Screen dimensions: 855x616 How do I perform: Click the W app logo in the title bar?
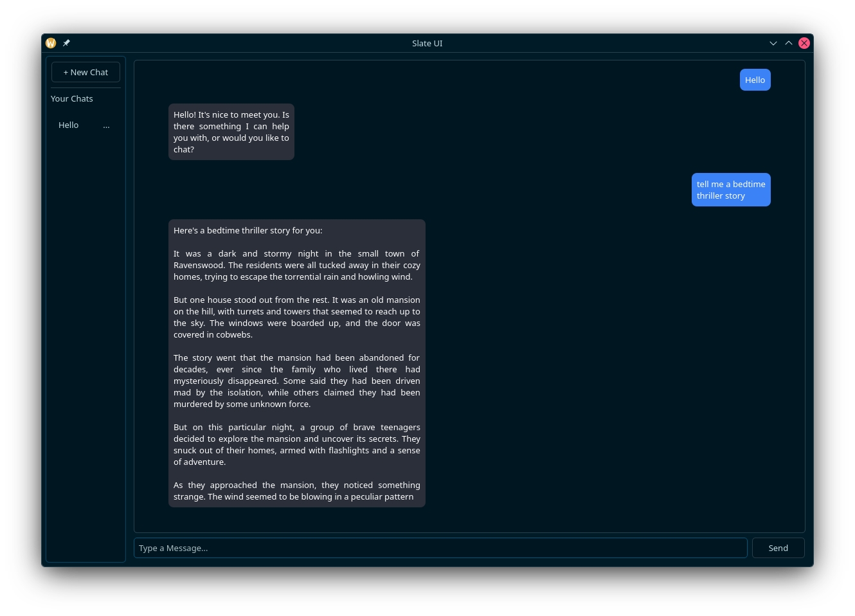tap(51, 42)
